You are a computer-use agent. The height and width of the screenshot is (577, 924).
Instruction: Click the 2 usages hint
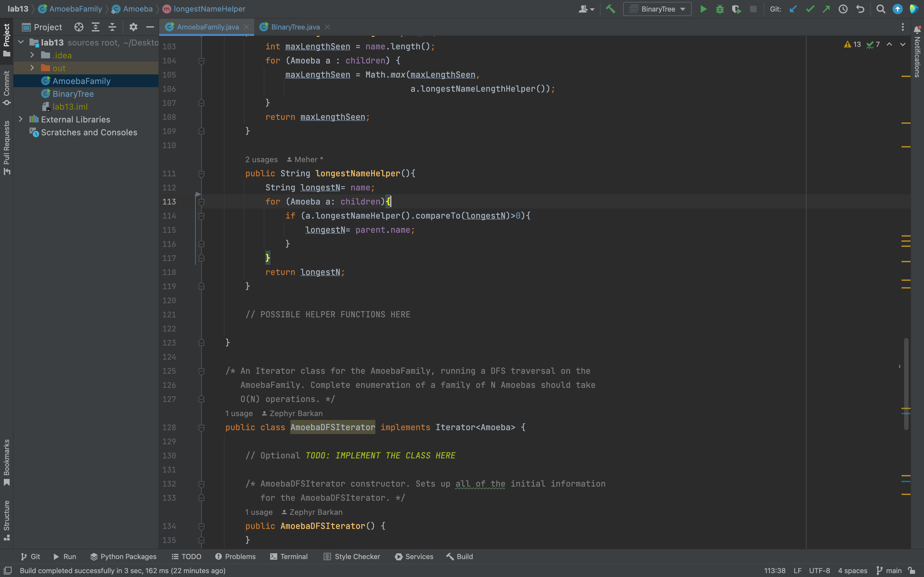tap(261, 160)
